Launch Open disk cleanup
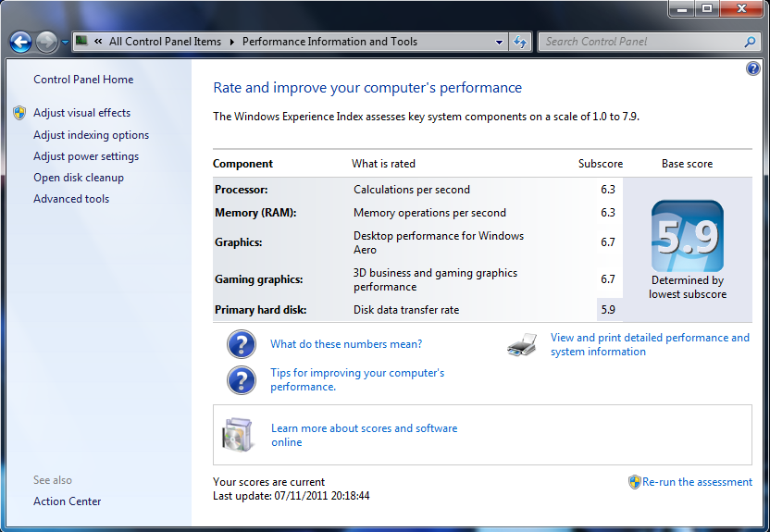Image resolution: width=770 pixels, height=532 pixels. click(79, 178)
